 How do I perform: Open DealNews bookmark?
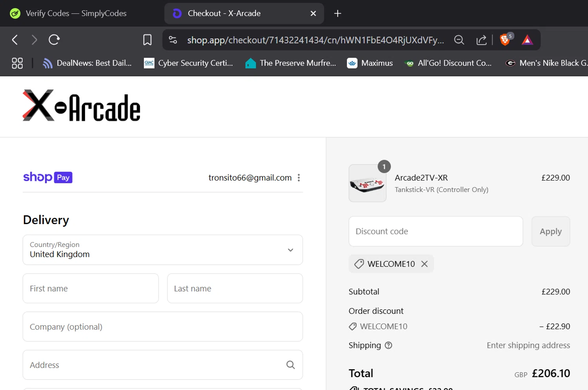point(87,63)
